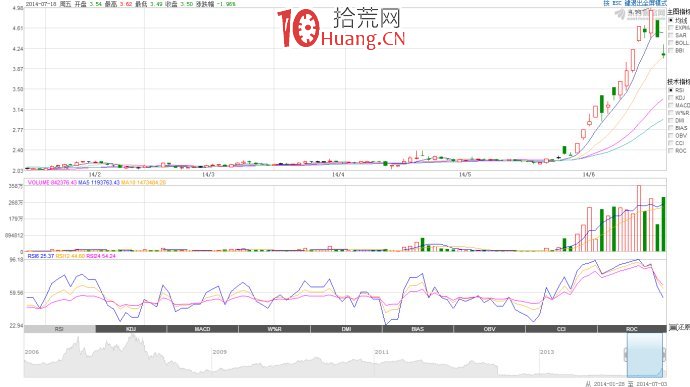Switch to the OBV tab below chart
Viewport: 690px width, 387px height.
(489, 329)
